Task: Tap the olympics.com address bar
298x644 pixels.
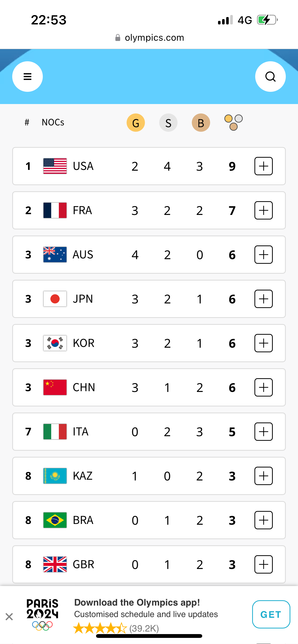Action: click(149, 38)
